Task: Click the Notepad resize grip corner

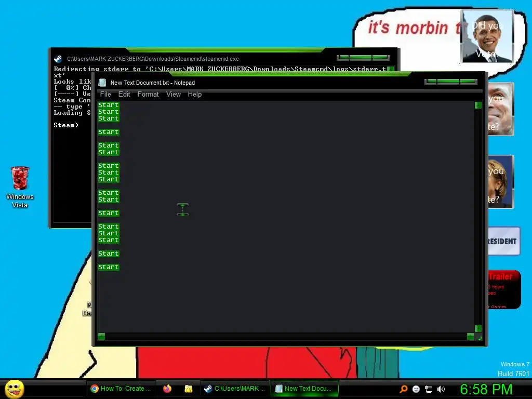Action: coord(480,338)
